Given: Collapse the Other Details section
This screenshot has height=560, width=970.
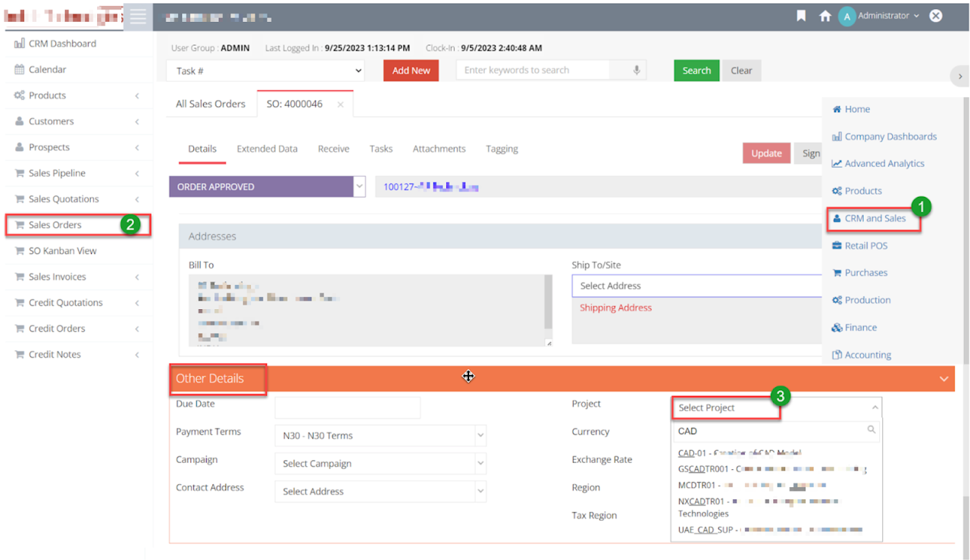Looking at the screenshot, I should pos(943,379).
